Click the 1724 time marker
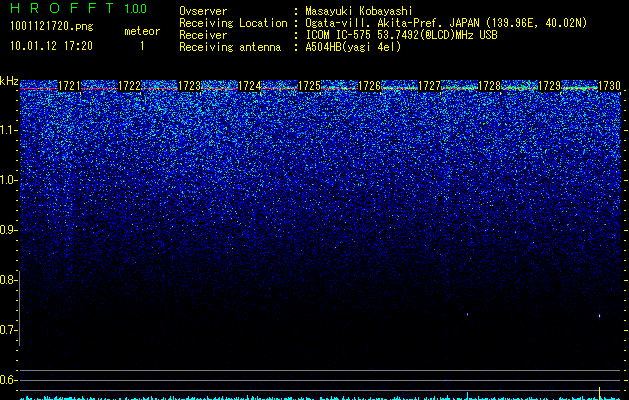Screen dimensions: 629x400 [x=250, y=86]
